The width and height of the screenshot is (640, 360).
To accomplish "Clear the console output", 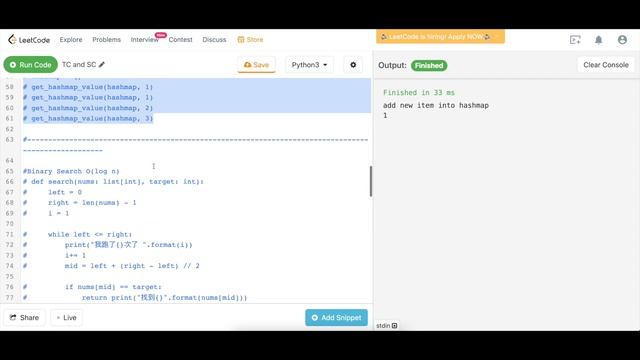I will tap(606, 65).
